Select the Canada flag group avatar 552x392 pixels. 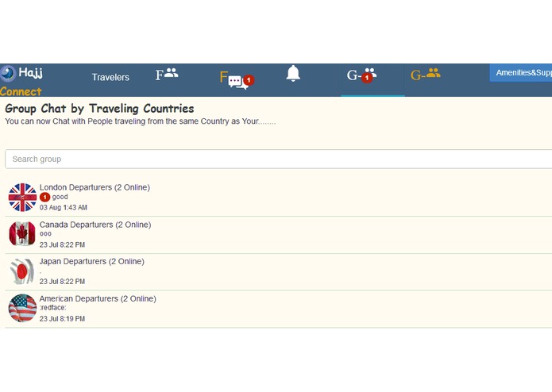[x=22, y=233]
